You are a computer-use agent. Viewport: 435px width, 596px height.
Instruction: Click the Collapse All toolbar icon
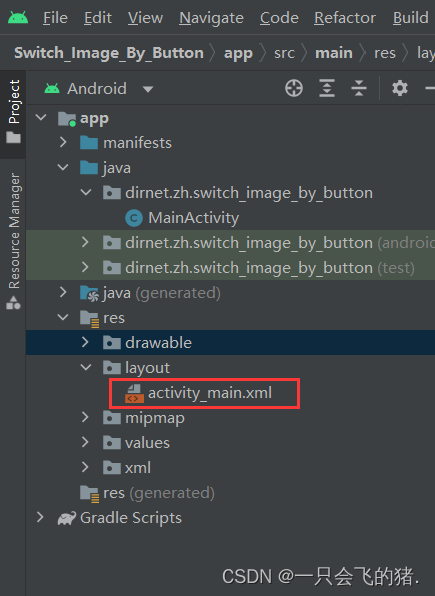tap(359, 88)
